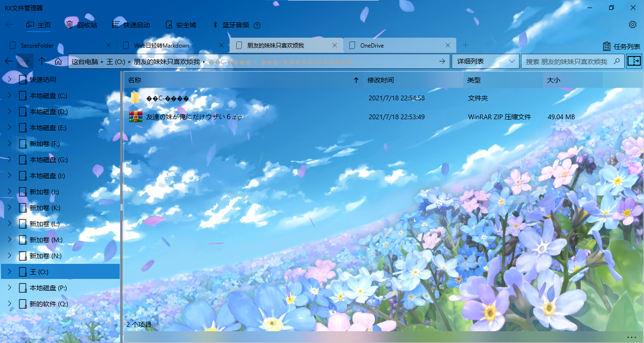Open the 任务列表 task list
This screenshot has height=343, width=644.
[x=621, y=46]
